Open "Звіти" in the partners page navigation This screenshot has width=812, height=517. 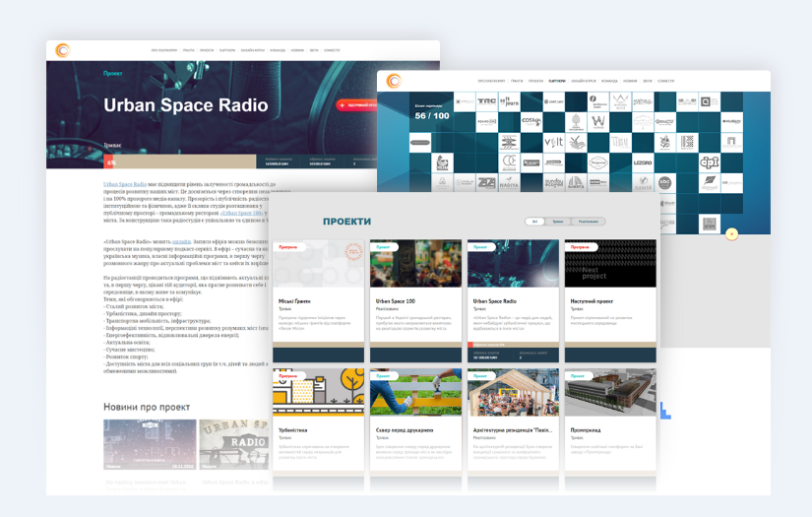pyautogui.click(x=648, y=81)
